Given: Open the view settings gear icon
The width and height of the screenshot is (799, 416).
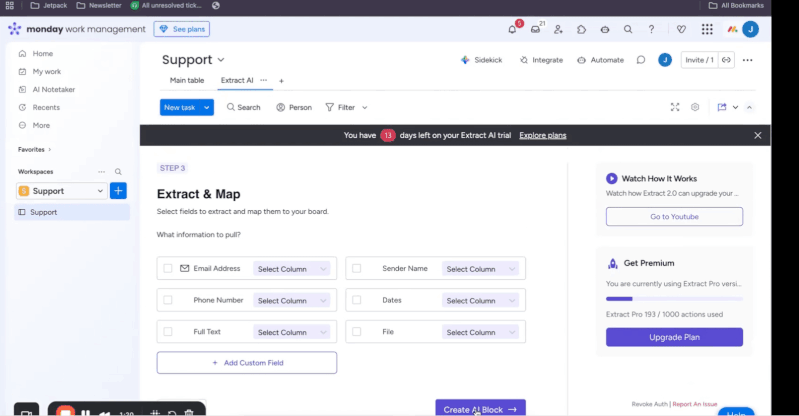Looking at the screenshot, I should pyautogui.click(x=695, y=107).
